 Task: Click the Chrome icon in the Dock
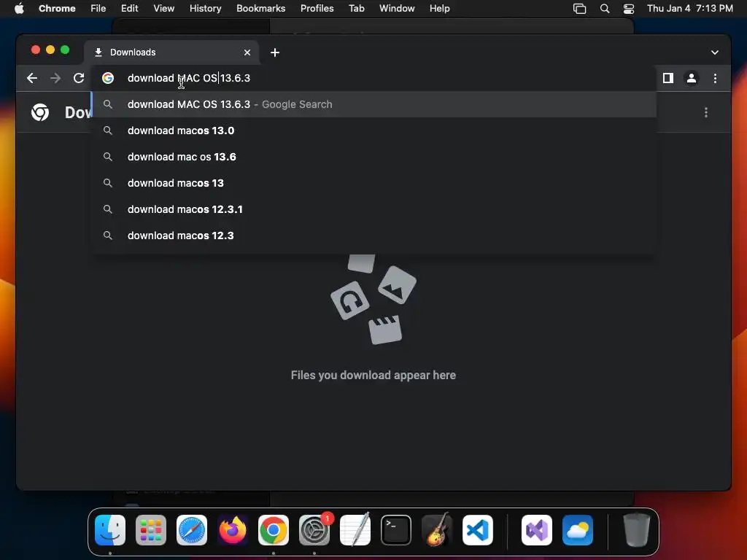pos(274,530)
